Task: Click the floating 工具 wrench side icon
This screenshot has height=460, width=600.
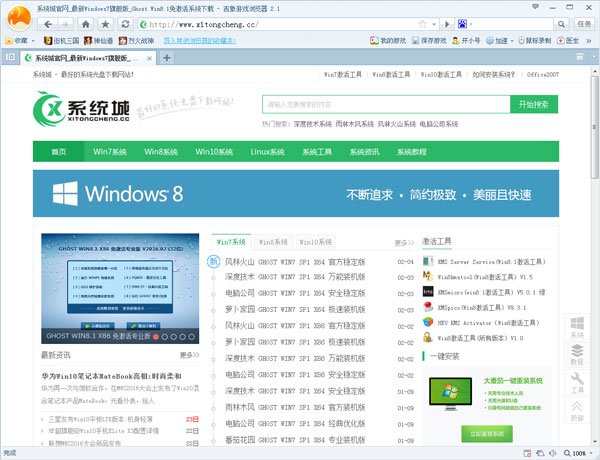Action: click(577, 383)
